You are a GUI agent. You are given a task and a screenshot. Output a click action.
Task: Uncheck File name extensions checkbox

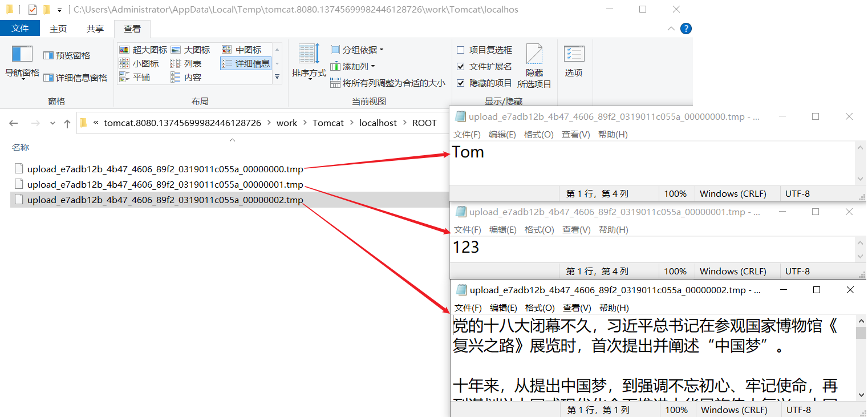461,67
